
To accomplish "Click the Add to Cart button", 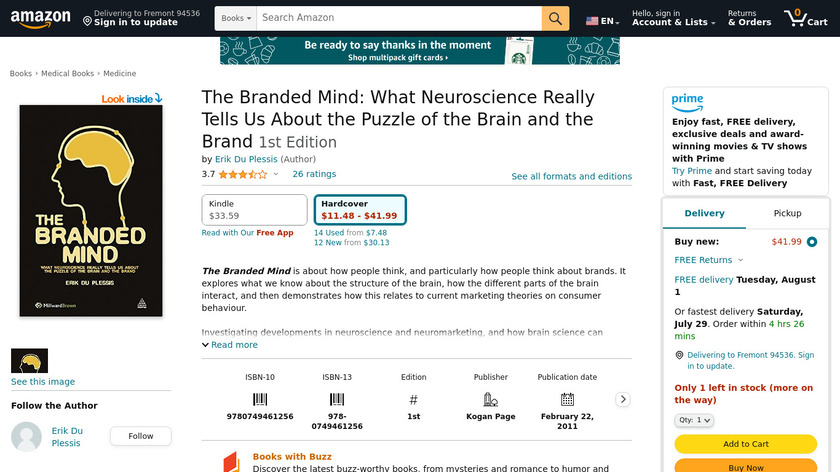I will tap(745, 444).
